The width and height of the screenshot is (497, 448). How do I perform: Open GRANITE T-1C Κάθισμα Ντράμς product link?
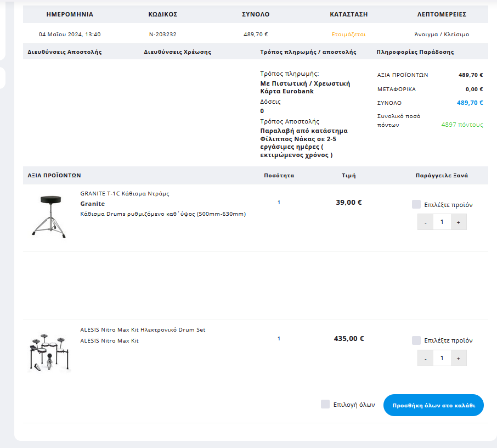[x=125, y=194]
